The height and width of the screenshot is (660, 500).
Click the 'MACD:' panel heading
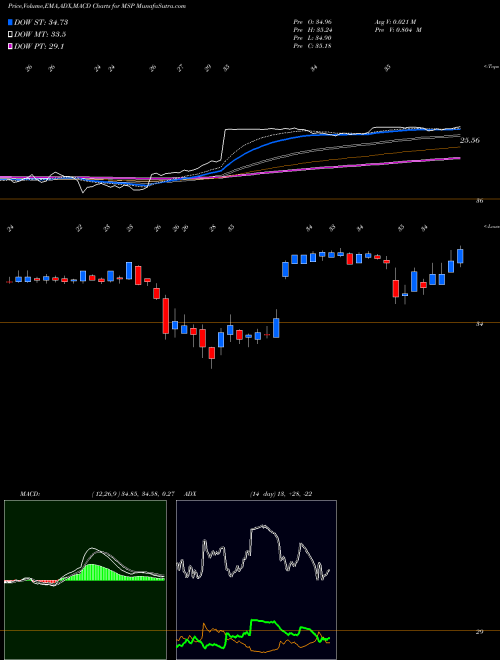(29, 494)
